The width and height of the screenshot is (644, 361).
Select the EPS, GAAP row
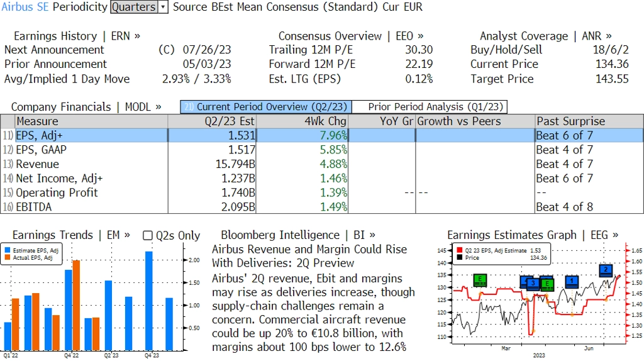click(322, 150)
